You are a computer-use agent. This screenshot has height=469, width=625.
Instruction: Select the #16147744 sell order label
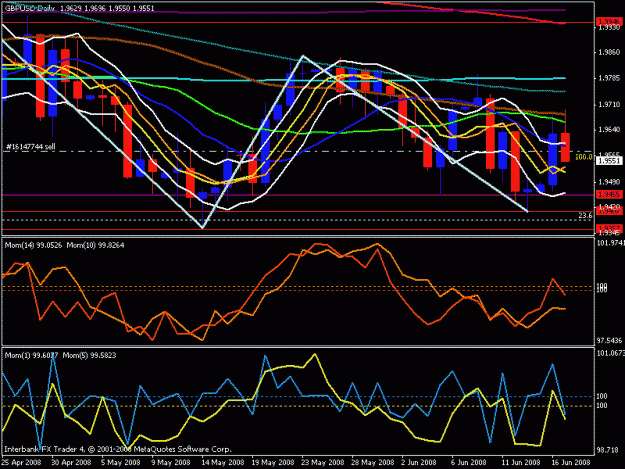[x=31, y=147]
